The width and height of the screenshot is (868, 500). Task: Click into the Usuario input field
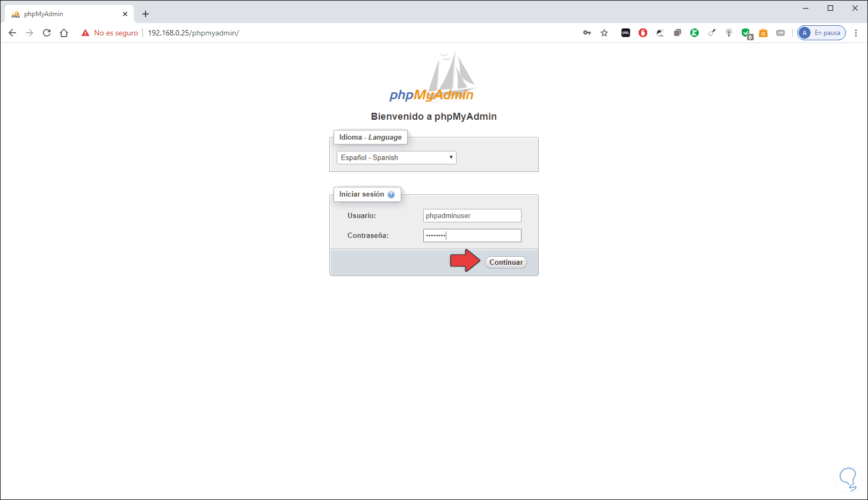[x=472, y=215]
